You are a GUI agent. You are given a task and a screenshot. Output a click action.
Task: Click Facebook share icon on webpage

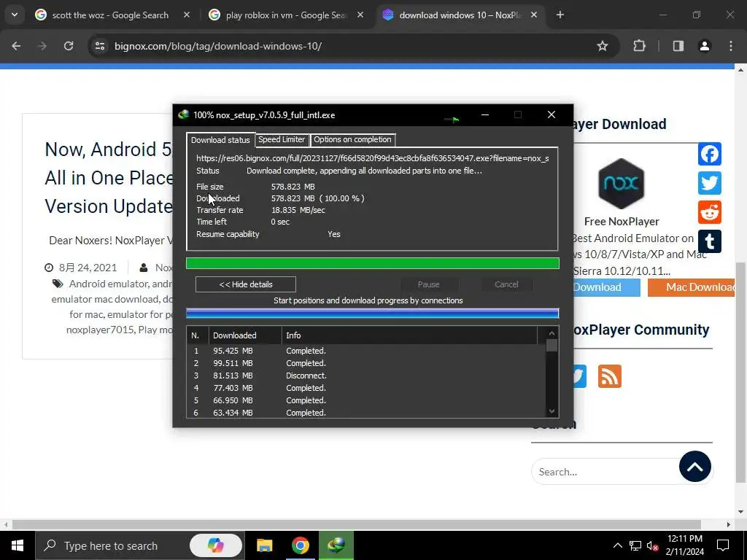coord(709,154)
